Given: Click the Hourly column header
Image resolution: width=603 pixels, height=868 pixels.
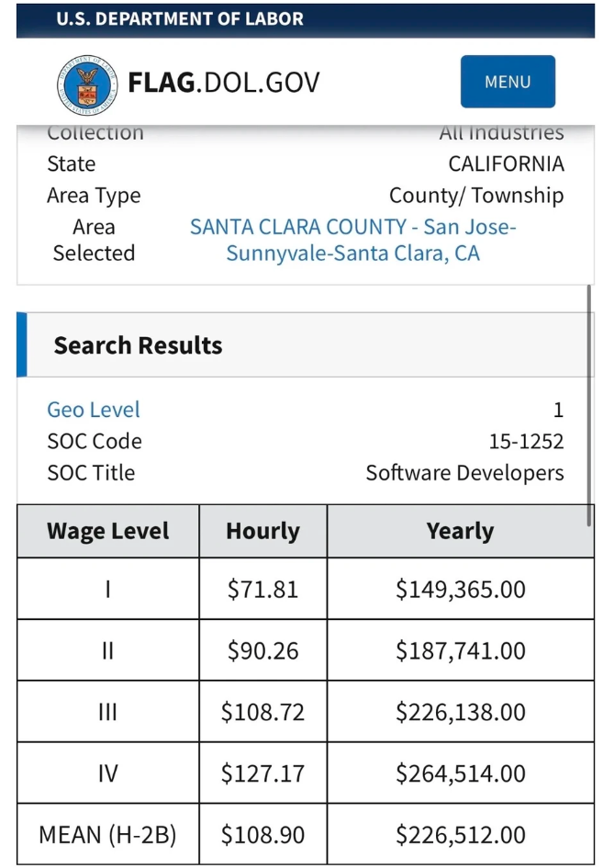Looking at the screenshot, I should tap(262, 531).
